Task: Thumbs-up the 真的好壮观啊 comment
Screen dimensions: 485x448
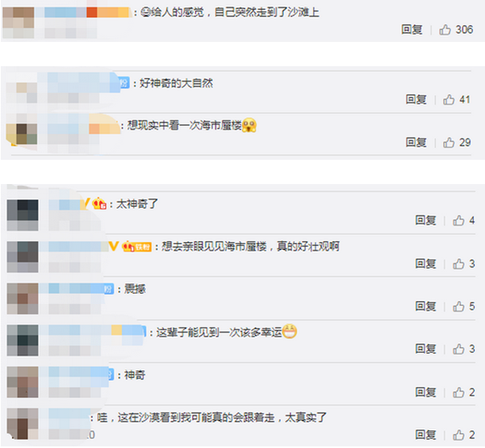Action: [458, 264]
